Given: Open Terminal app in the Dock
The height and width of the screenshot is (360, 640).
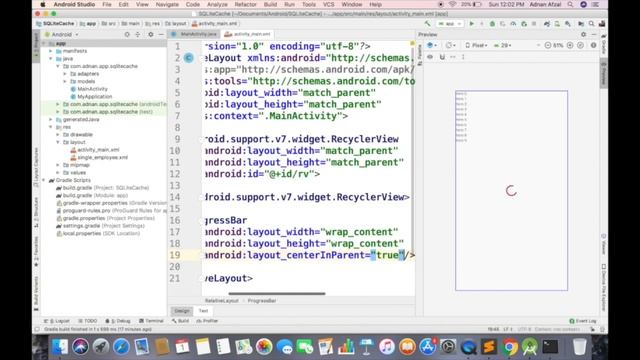Looking at the screenshot, I should coord(550,347).
